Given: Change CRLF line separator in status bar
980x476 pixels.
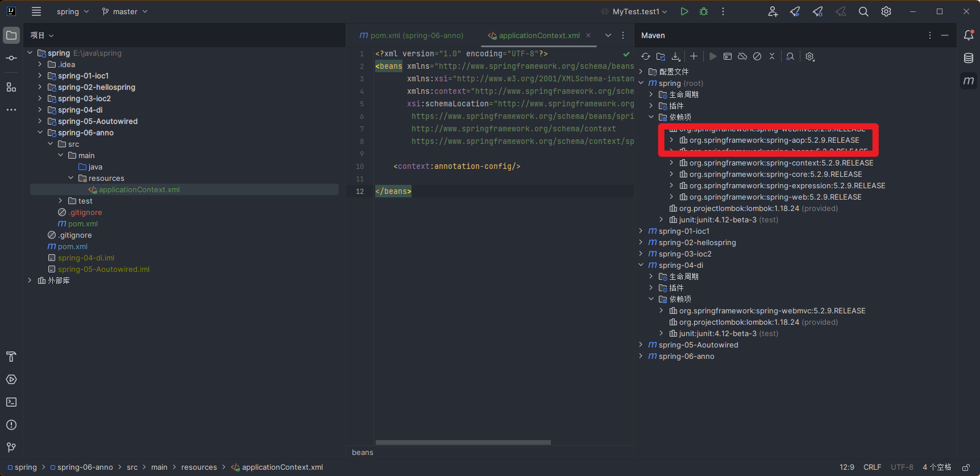Looking at the screenshot, I should [x=872, y=467].
